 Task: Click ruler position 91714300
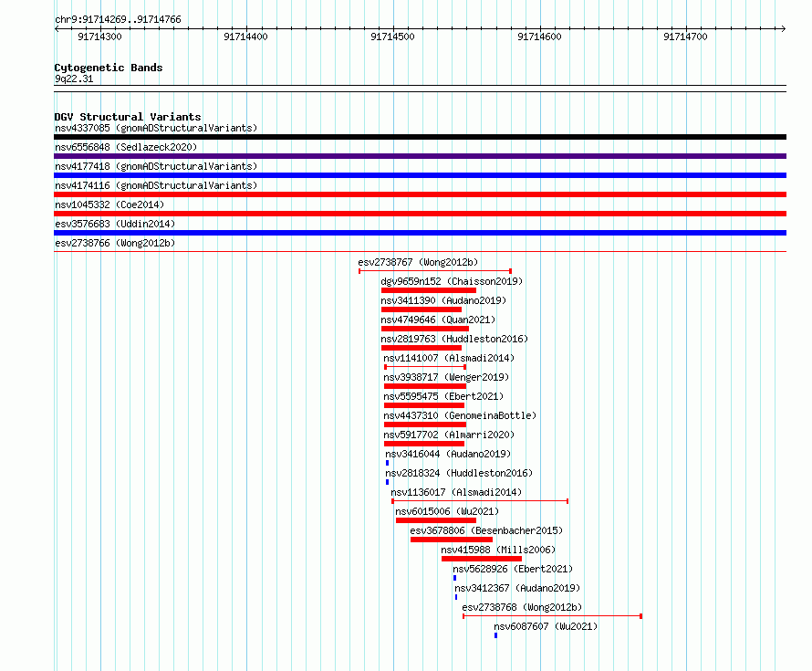99,37
